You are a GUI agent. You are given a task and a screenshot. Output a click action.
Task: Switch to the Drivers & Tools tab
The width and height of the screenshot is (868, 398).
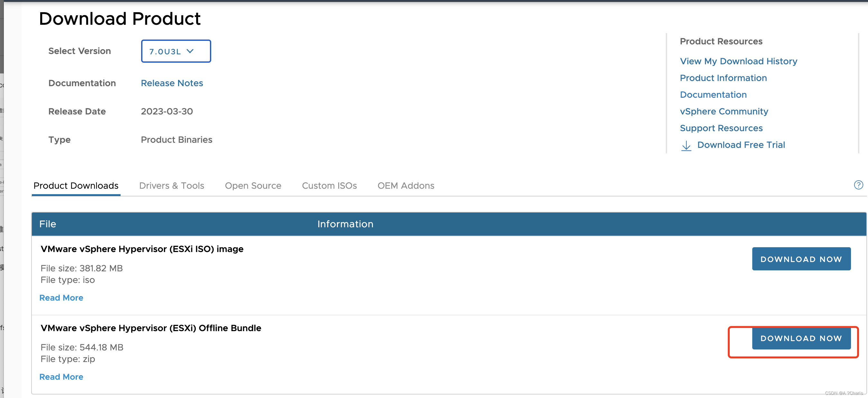[172, 186]
